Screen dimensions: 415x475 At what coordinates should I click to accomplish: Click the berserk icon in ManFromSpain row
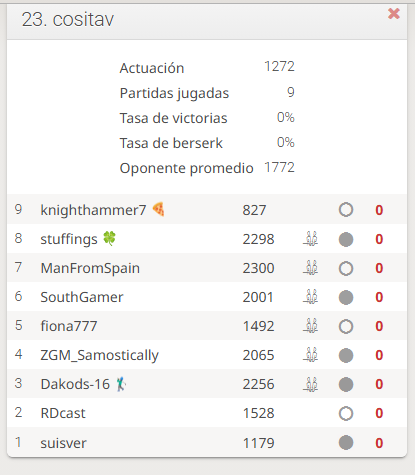coord(311,268)
